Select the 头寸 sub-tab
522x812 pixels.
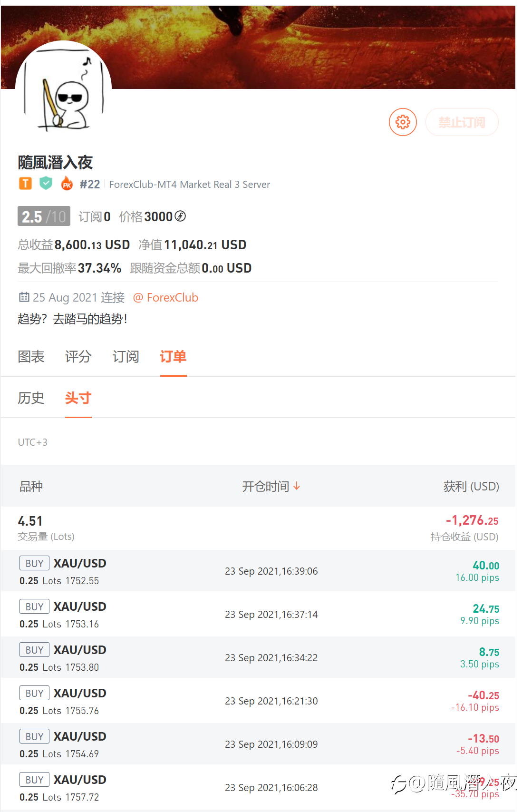78,398
